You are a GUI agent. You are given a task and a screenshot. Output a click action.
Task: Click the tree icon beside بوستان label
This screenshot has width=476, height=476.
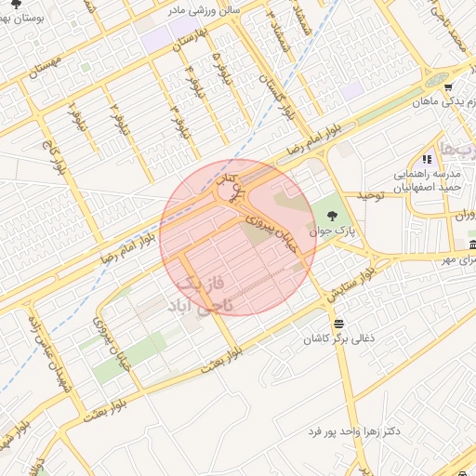16,4
